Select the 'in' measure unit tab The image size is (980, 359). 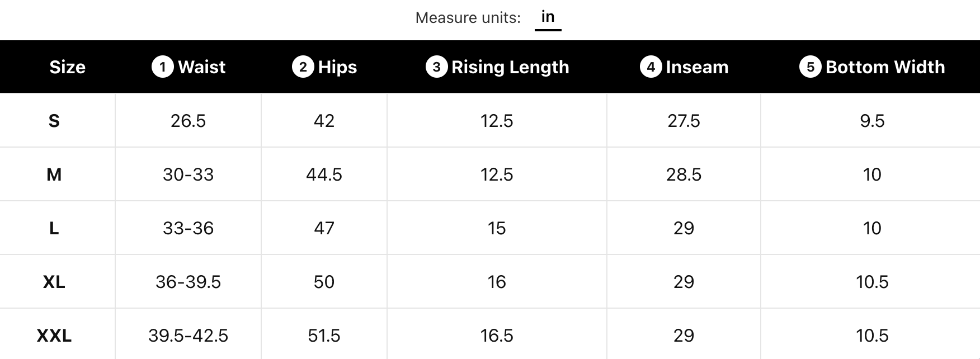click(x=548, y=17)
